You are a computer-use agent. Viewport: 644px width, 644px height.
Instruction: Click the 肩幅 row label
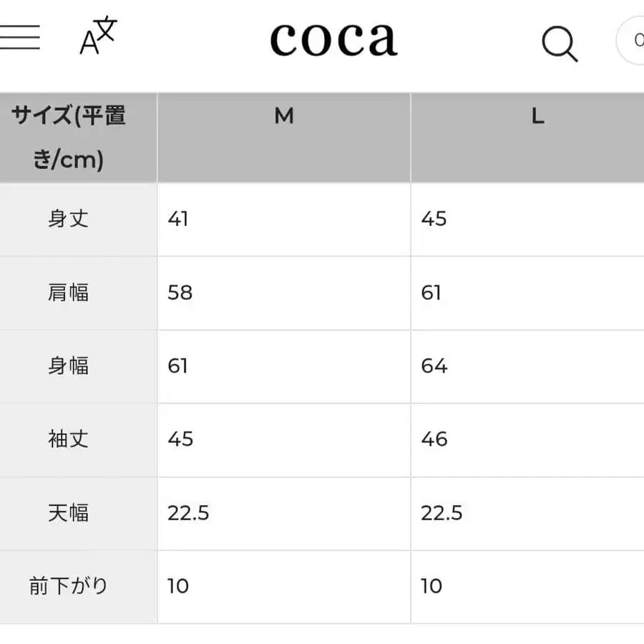click(68, 293)
